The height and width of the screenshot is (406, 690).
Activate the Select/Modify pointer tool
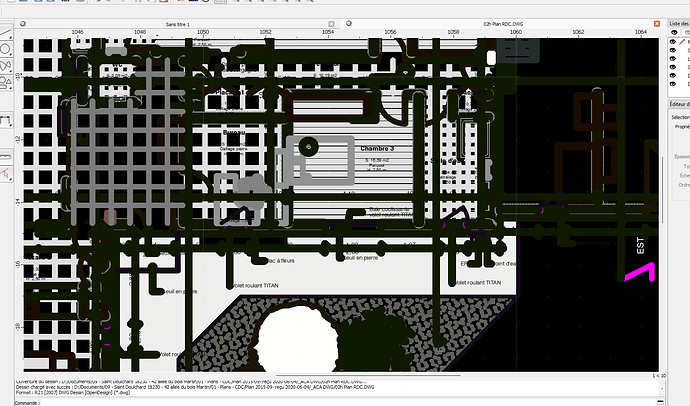[x=6, y=174]
